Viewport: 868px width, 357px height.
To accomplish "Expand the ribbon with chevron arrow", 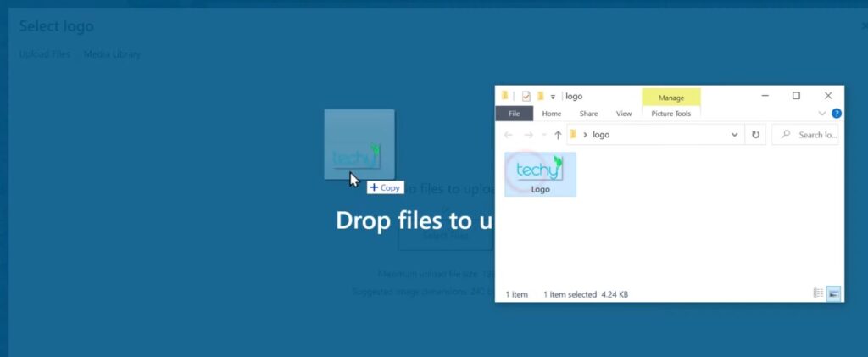I will (x=821, y=114).
